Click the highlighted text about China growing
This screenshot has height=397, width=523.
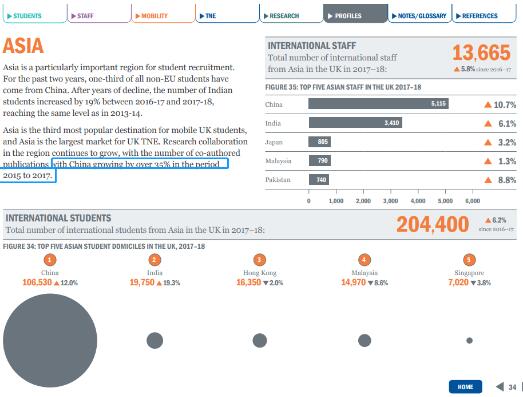click(114, 169)
